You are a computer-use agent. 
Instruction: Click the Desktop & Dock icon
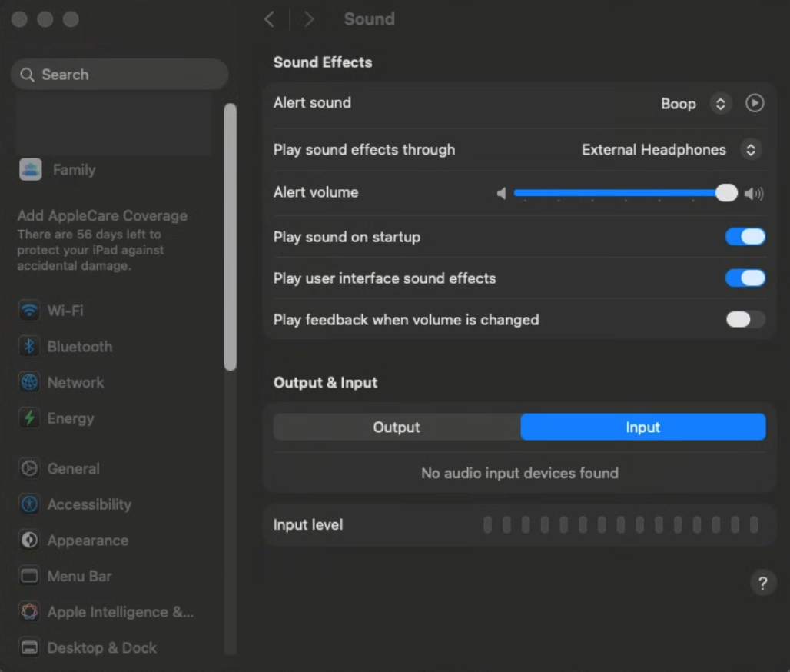30,648
